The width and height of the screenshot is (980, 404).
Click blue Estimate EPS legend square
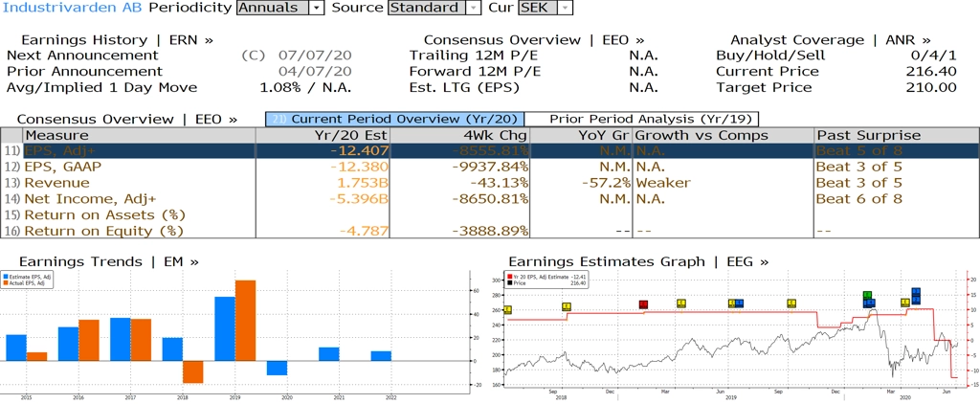coord(5,275)
